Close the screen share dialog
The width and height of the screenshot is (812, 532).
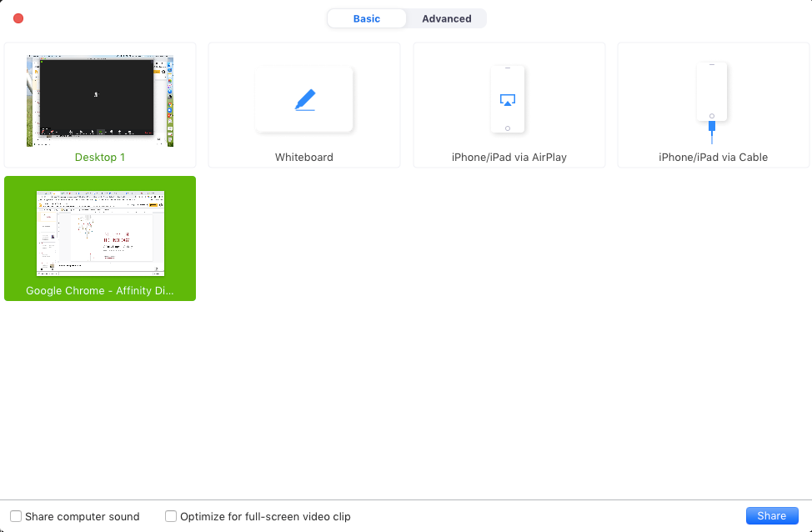click(18, 18)
